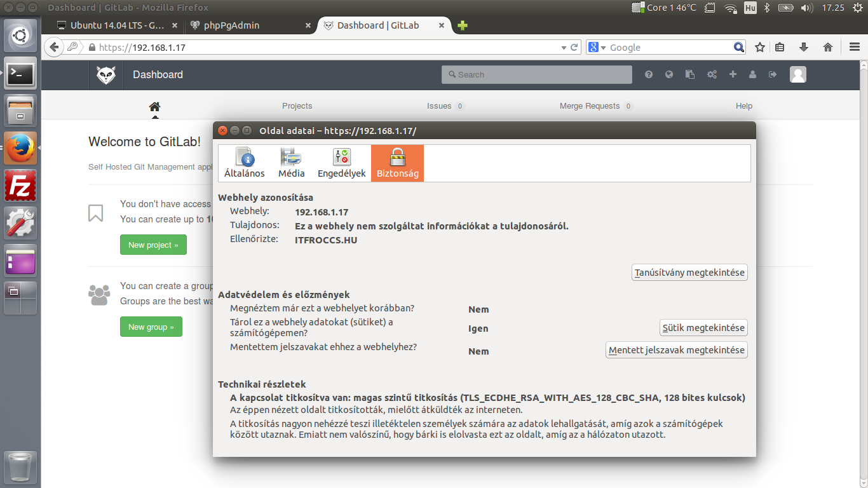Click the home icon above the Projects link

[154, 106]
